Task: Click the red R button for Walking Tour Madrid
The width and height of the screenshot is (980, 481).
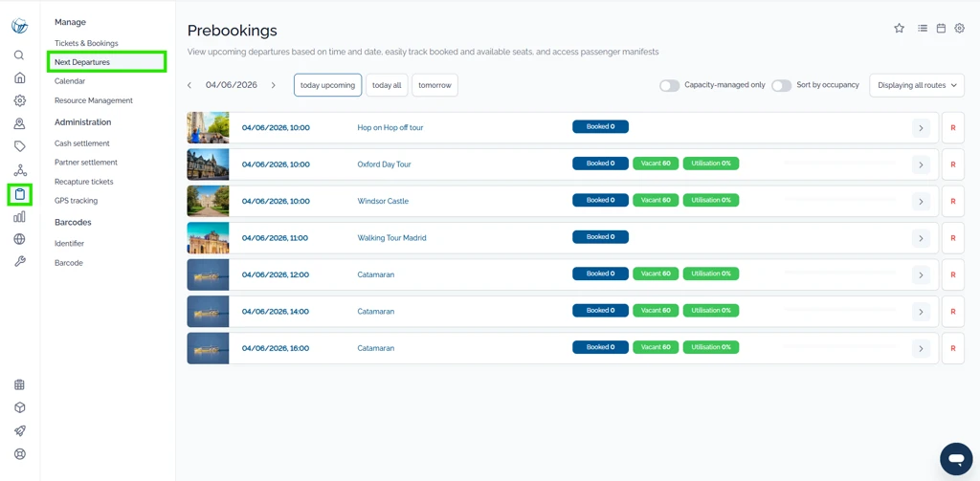Action: 953,238
